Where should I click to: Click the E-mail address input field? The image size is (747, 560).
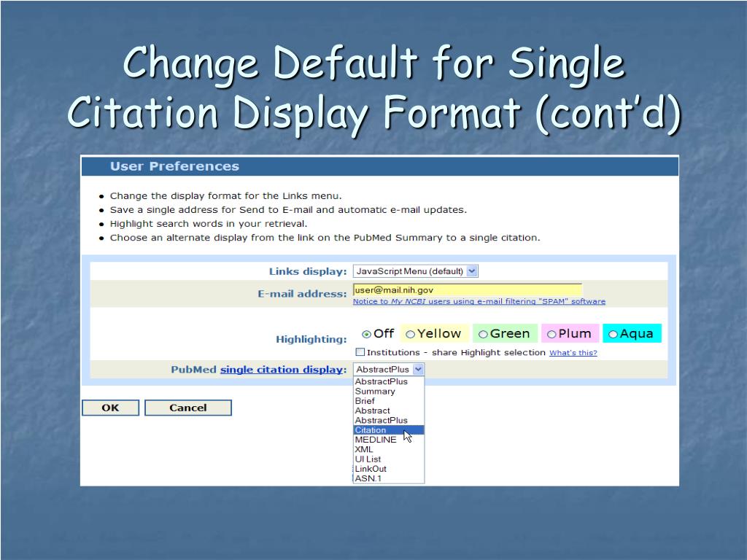(468, 289)
